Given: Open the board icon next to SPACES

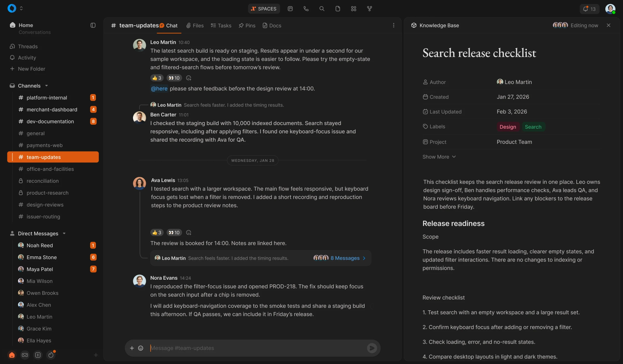Looking at the screenshot, I should [x=290, y=9].
